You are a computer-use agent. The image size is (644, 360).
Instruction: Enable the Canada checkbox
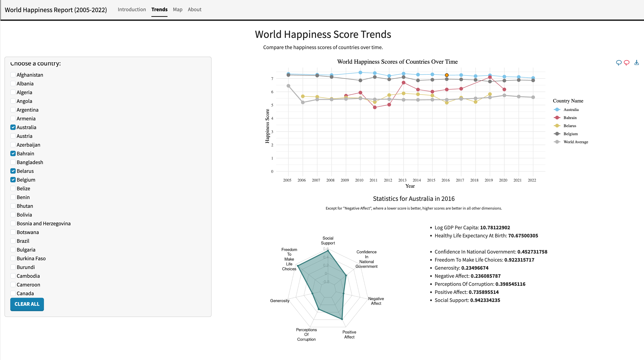coord(13,293)
